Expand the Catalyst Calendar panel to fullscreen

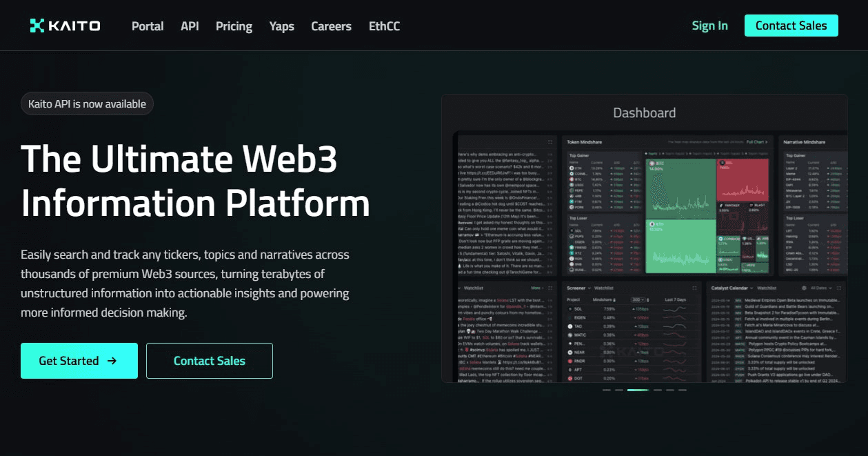(x=839, y=288)
